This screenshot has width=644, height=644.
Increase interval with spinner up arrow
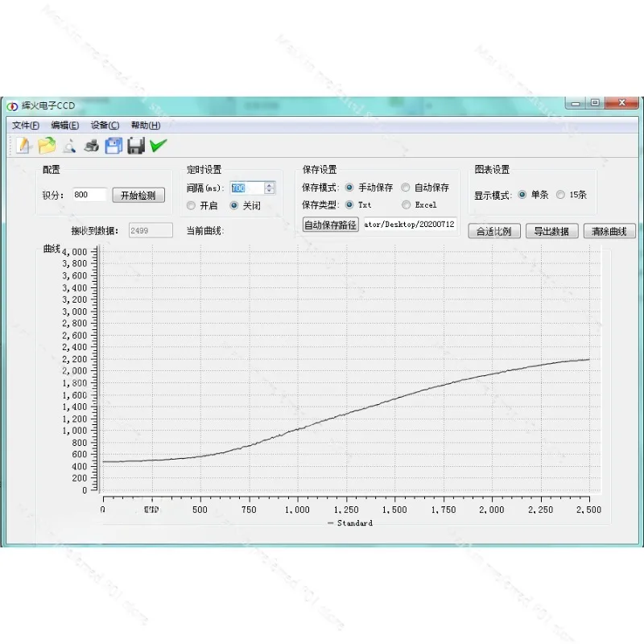coord(269,185)
